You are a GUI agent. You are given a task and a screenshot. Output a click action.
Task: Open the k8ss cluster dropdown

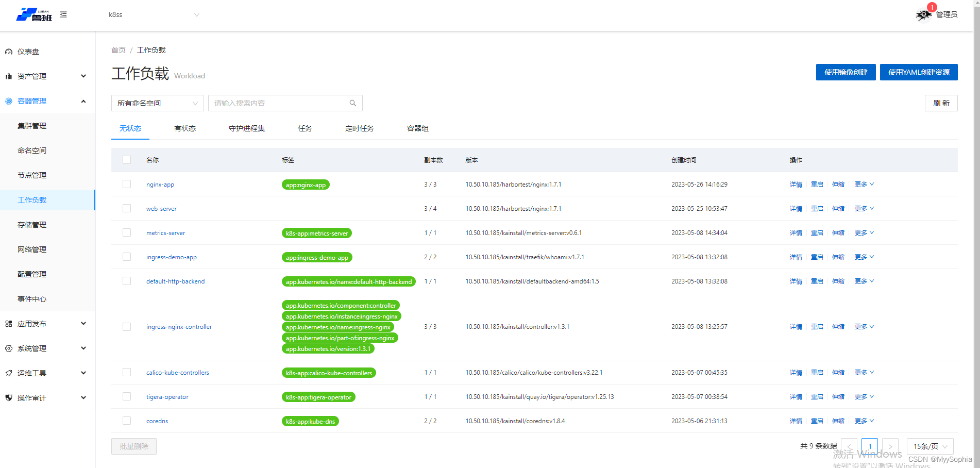coord(154,14)
